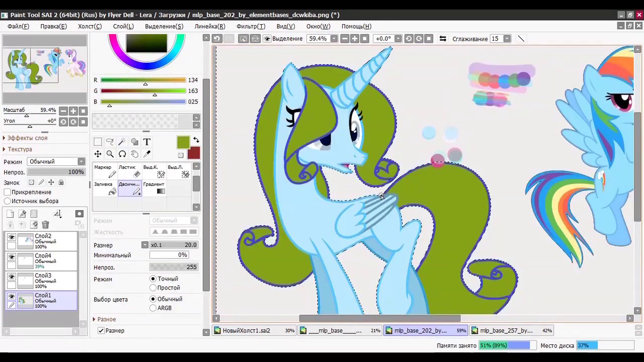
Task: Select the zoom magnifier tool
Action: (110, 154)
